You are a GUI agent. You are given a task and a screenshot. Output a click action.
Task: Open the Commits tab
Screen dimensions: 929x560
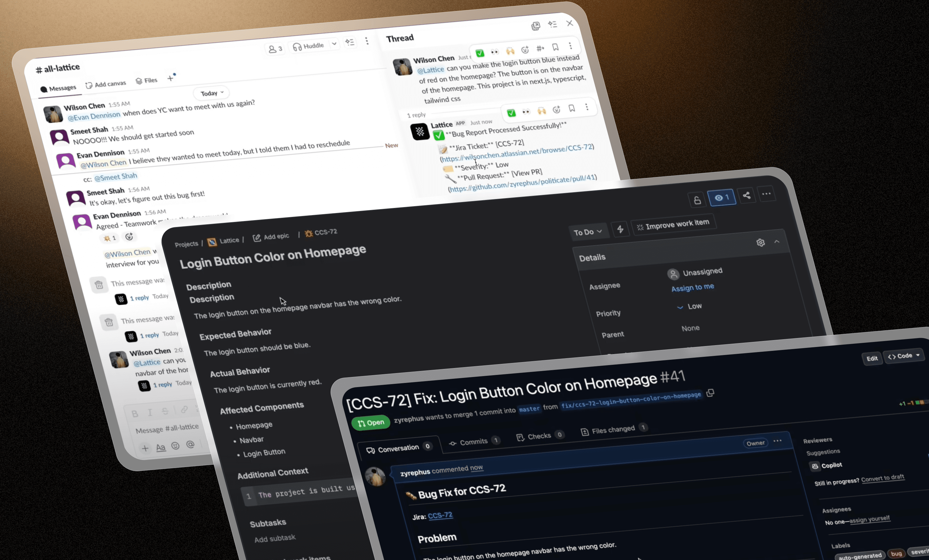473,442
